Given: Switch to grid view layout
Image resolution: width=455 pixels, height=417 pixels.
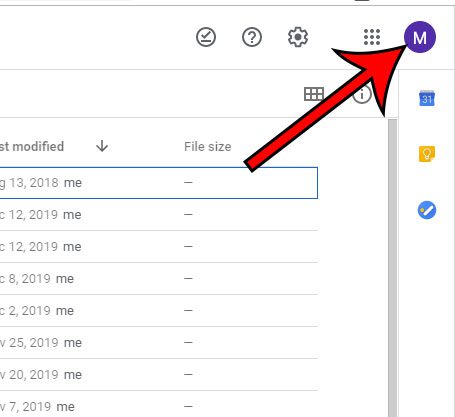Looking at the screenshot, I should pos(314,94).
